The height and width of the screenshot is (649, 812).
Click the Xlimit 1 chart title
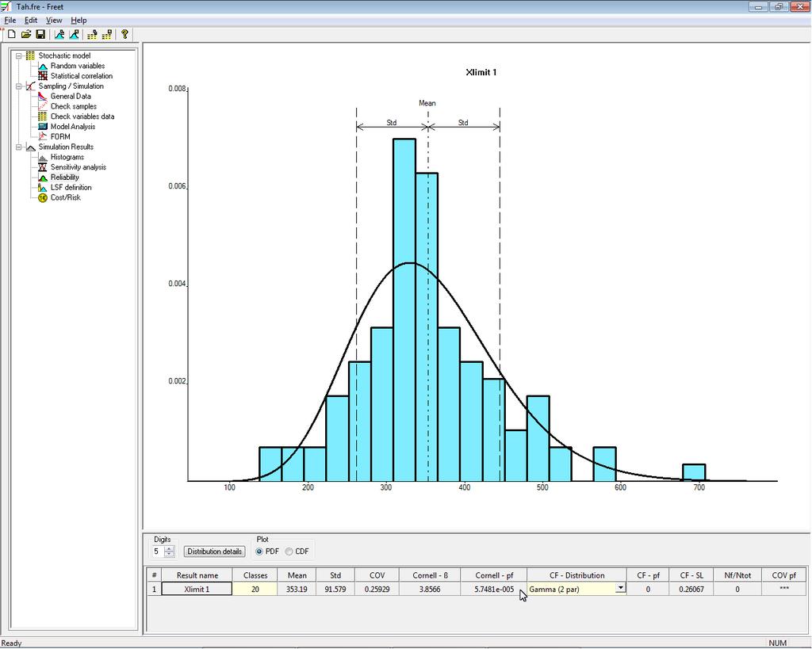[481, 72]
